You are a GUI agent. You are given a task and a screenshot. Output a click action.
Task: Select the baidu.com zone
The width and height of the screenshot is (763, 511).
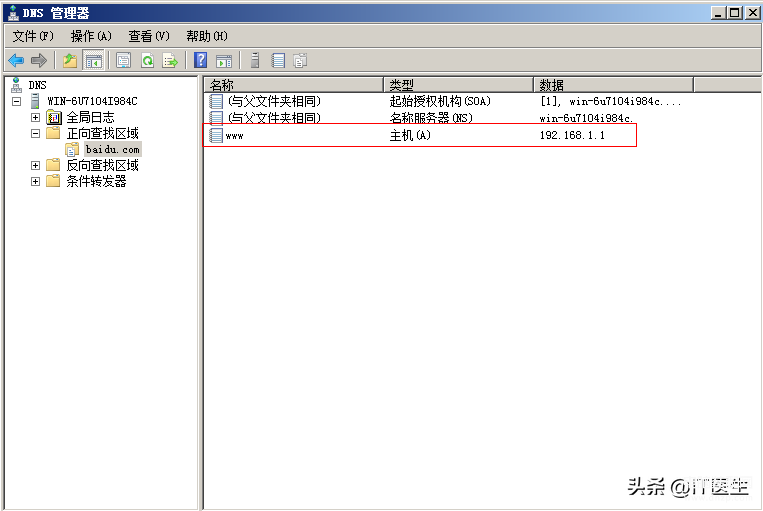point(113,149)
